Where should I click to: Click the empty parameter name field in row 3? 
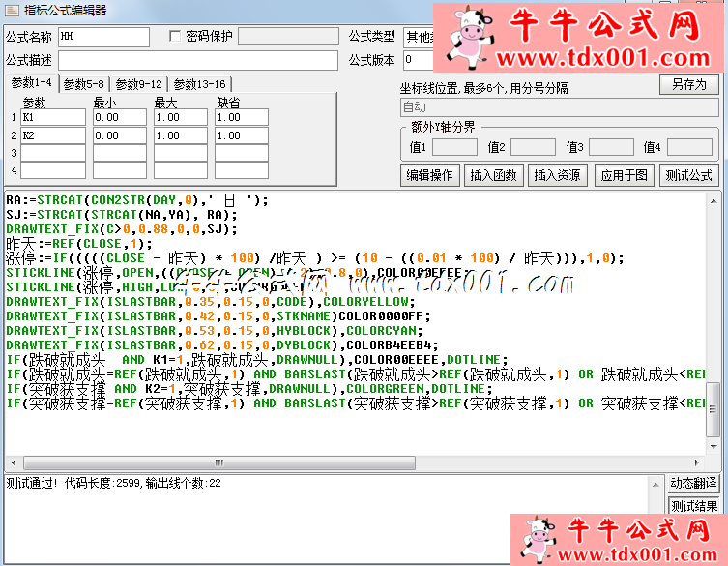click(x=53, y=153)
